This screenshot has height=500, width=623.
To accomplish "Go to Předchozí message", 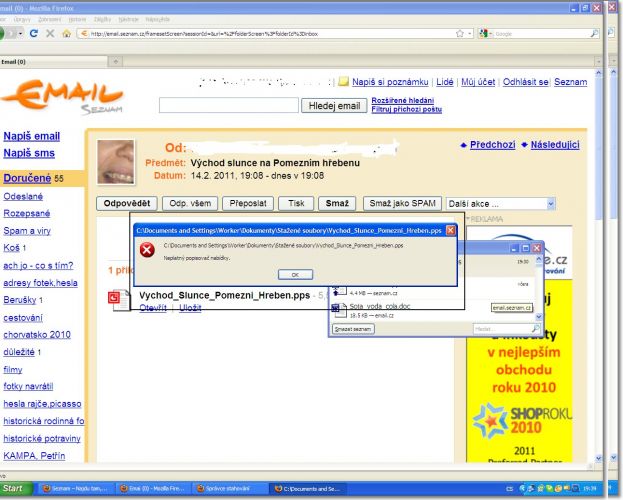I will click(492, 145).
